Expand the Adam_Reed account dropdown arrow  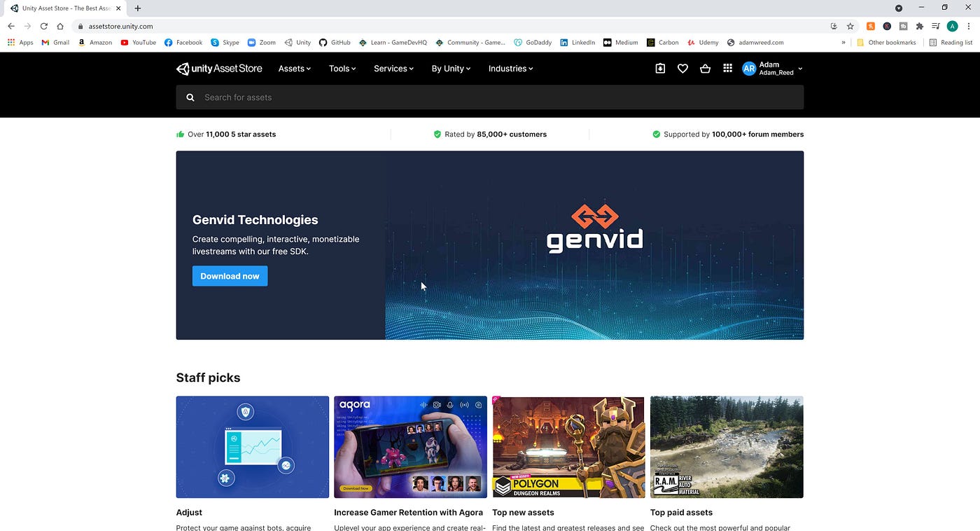(x=800, y=69)
